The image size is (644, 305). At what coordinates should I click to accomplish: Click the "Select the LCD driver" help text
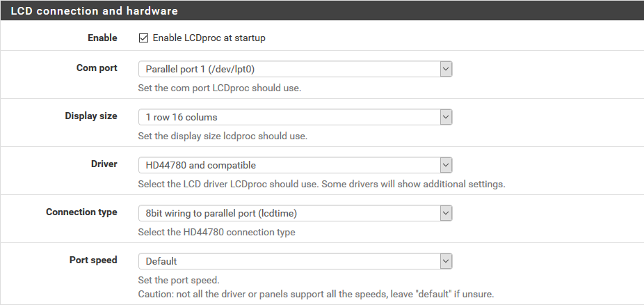tap(321, 185)
